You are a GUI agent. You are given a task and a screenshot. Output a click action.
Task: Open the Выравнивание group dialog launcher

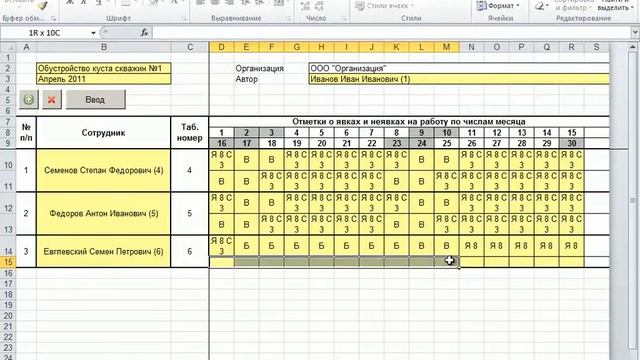pos(289,19)
